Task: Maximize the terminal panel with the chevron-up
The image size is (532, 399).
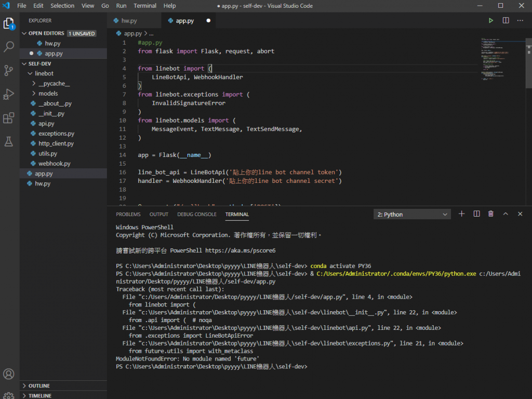Action: click(x=506, y=214)
